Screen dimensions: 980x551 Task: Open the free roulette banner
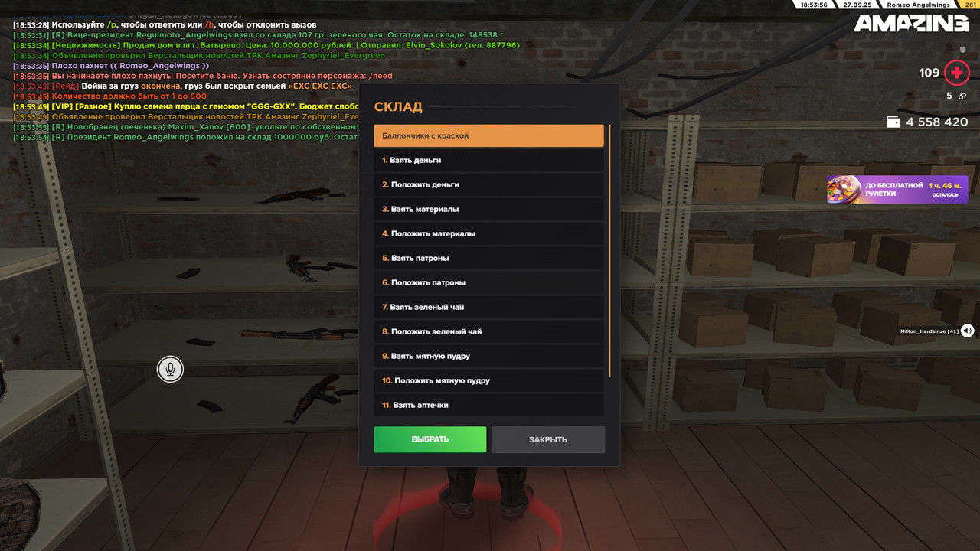point(897,189)
